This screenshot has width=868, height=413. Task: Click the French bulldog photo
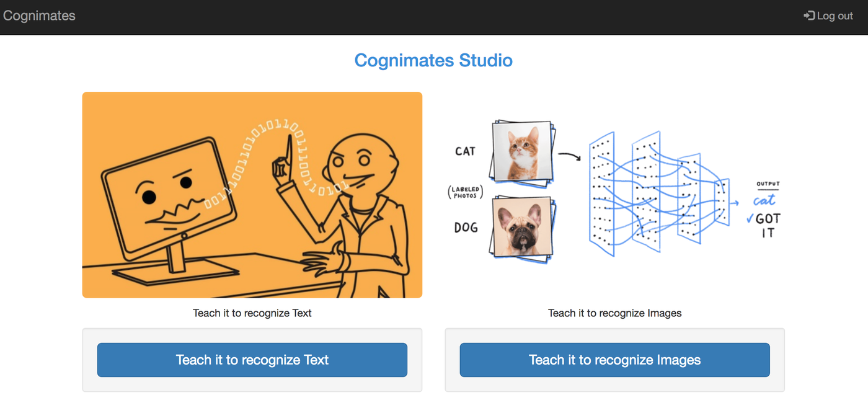click(x=521, y=227)
